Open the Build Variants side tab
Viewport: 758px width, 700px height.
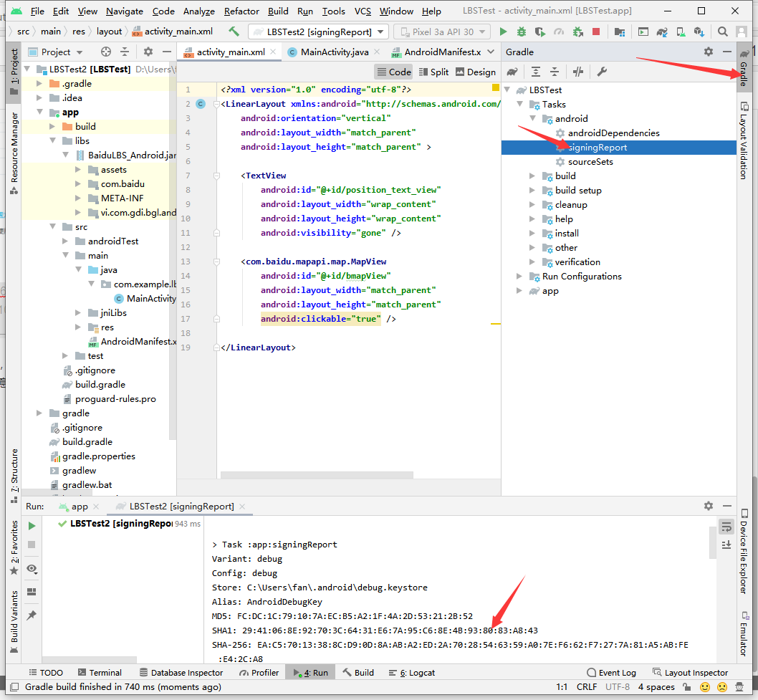click(14, 622)
